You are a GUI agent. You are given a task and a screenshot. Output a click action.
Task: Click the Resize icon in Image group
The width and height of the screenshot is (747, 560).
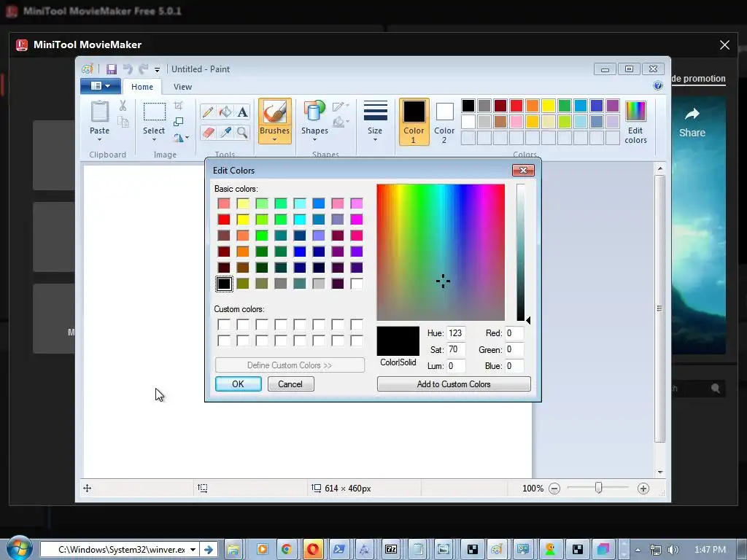(x=178, y=122)
